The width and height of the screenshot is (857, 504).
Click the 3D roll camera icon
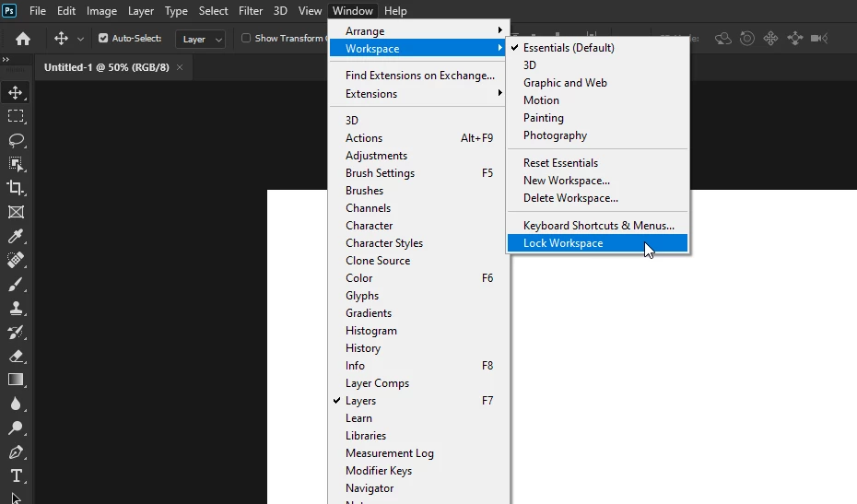pos(746,39)
